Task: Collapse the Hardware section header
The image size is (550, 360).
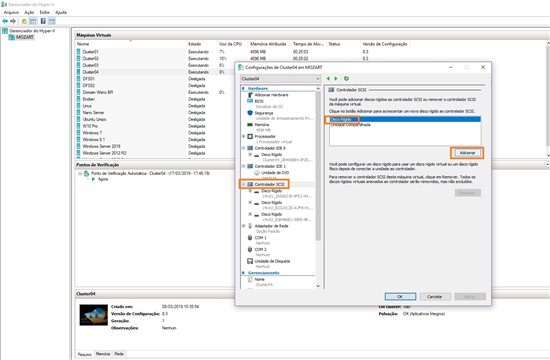Action: click(243, 88)
